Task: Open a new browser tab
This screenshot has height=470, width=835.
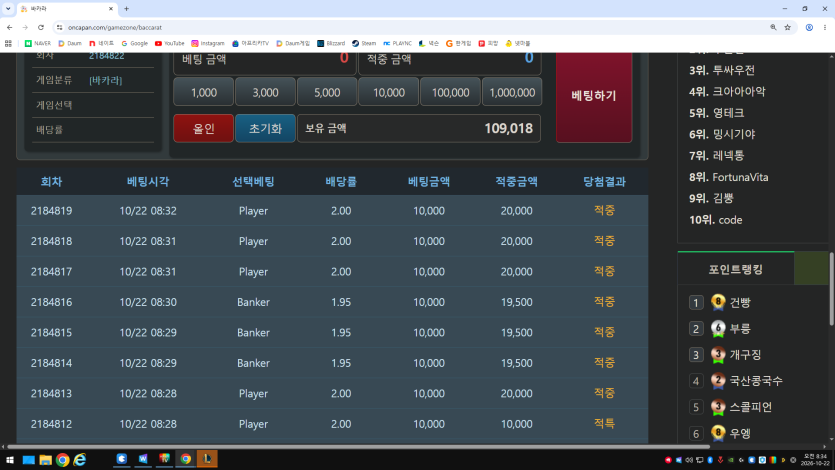Action: click(x=126, y=9)
